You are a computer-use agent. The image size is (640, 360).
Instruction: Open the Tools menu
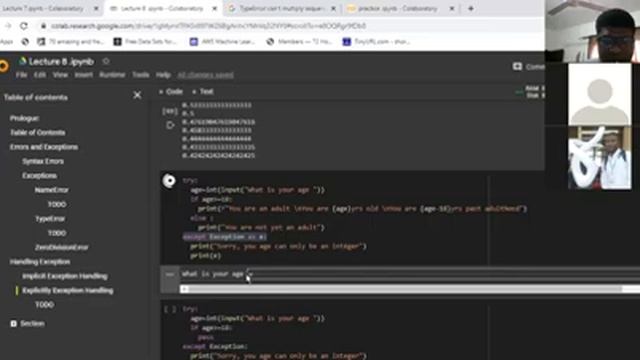(140, 75)
